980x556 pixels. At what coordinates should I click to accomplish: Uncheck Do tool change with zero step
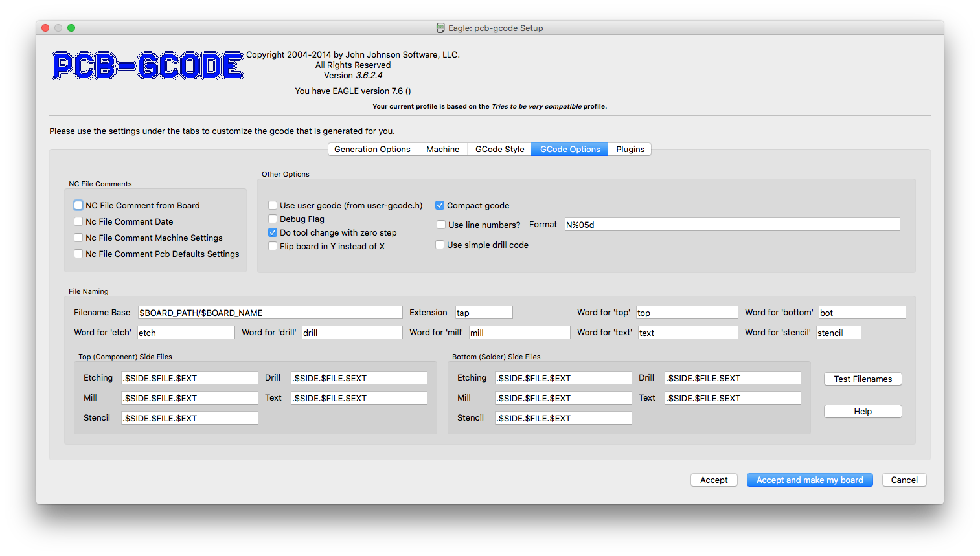pos(273,232)
